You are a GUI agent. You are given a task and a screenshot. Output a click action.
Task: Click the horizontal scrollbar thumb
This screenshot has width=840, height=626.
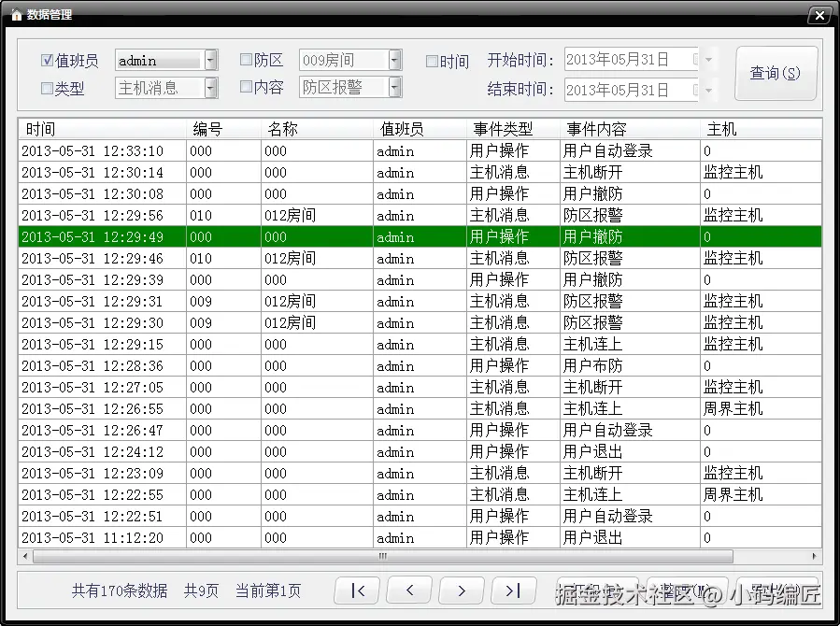382,556
